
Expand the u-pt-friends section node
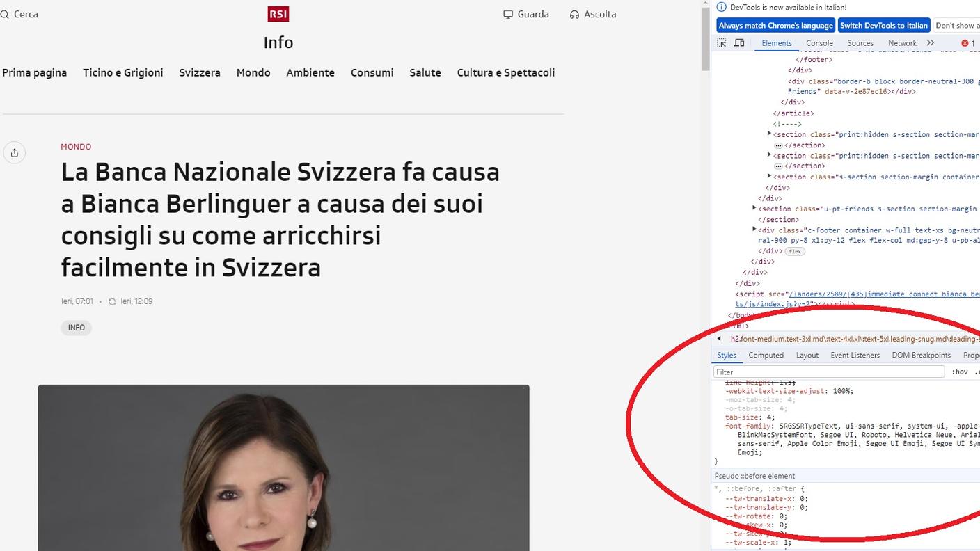pos(754,208)
